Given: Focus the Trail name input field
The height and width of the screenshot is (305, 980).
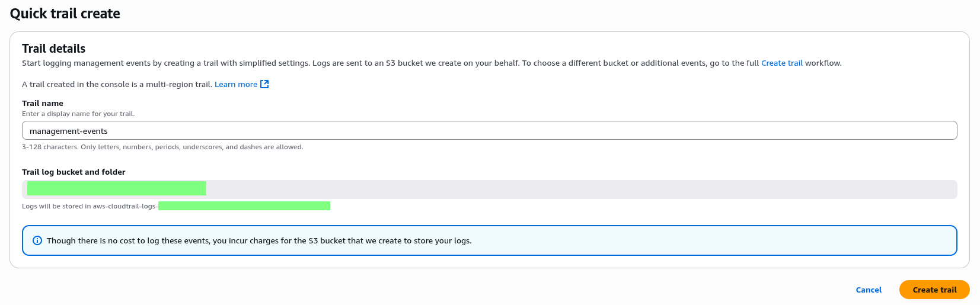Looking at the screenshot, I should coord(489,131).
